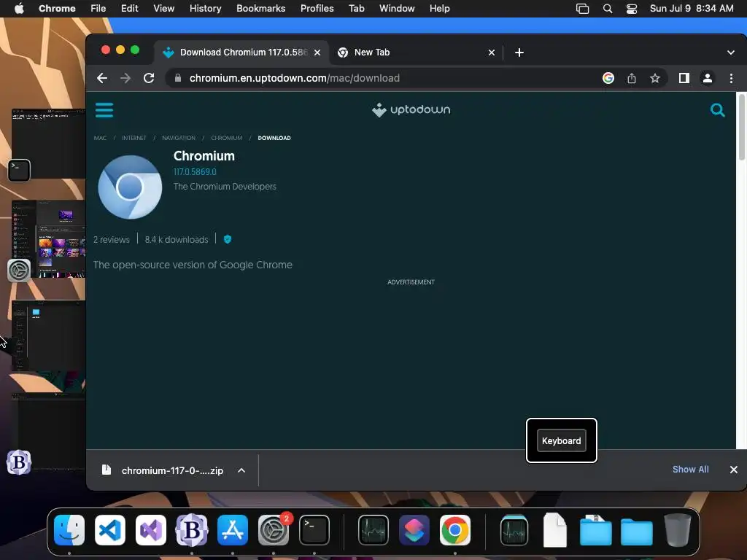The width and height of the screenshot is (747, 560).
Task: Select the System Settings window thumbnail in Stage Manager
Action: [49, 239]
